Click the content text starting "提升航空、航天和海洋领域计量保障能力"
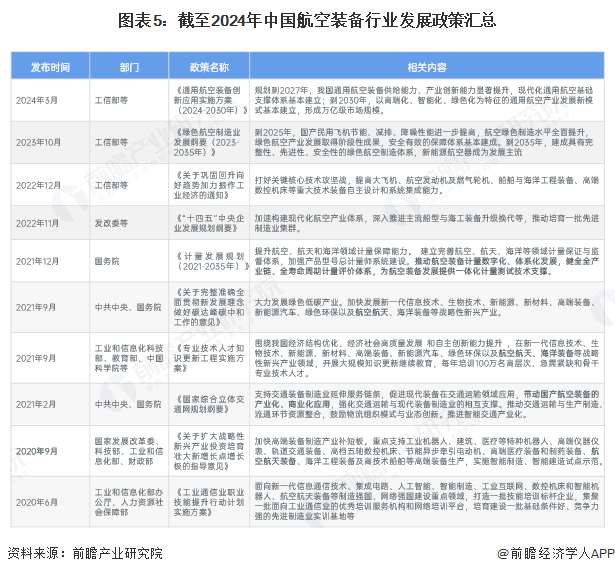The width and height of the screenshot is (615, 574). pyautogui.click(x=427, y=261)
